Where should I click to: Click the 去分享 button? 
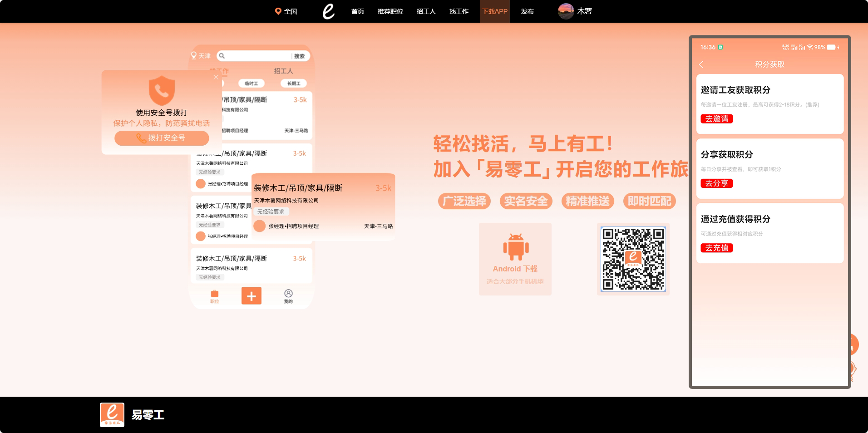click(717, 183)
